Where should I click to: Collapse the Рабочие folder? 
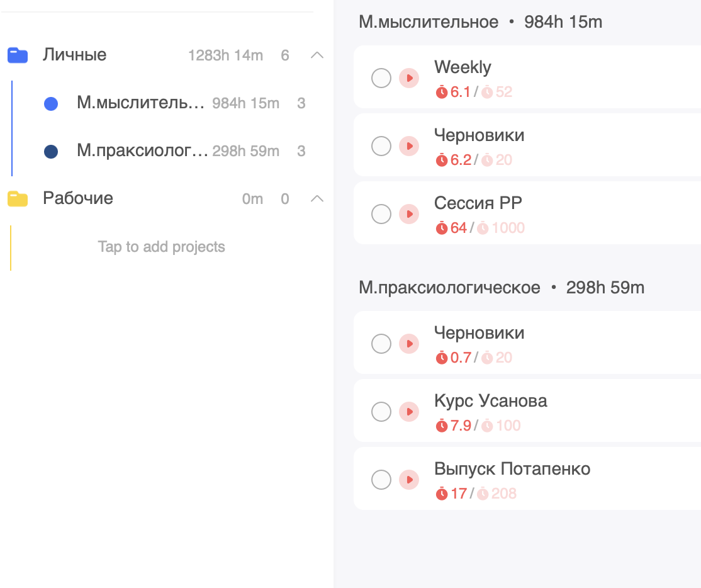coord(318,199)
